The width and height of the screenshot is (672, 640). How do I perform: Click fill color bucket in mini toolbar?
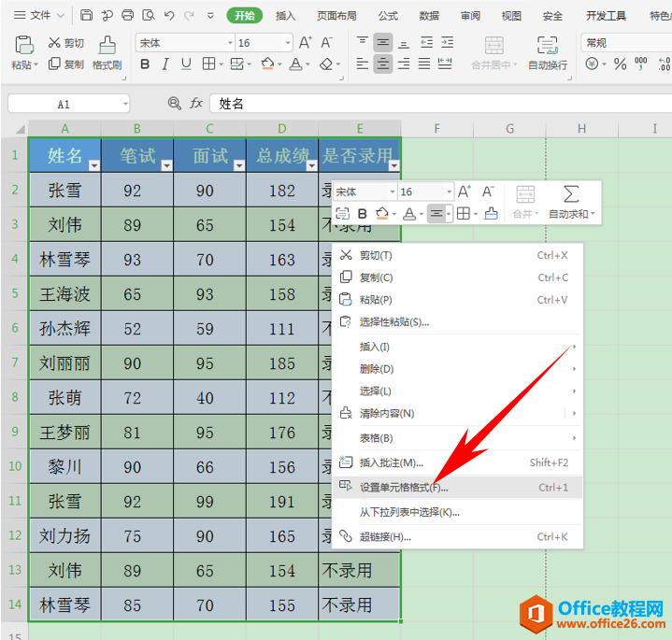pos(382,213)
